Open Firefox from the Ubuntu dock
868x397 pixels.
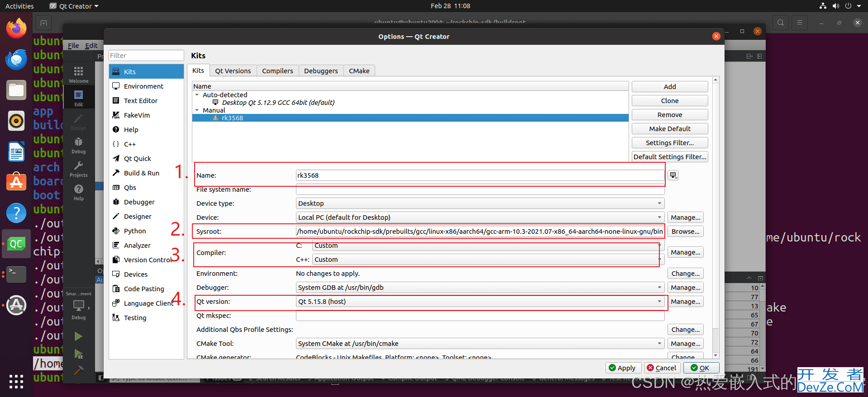(x=16, y=28)
